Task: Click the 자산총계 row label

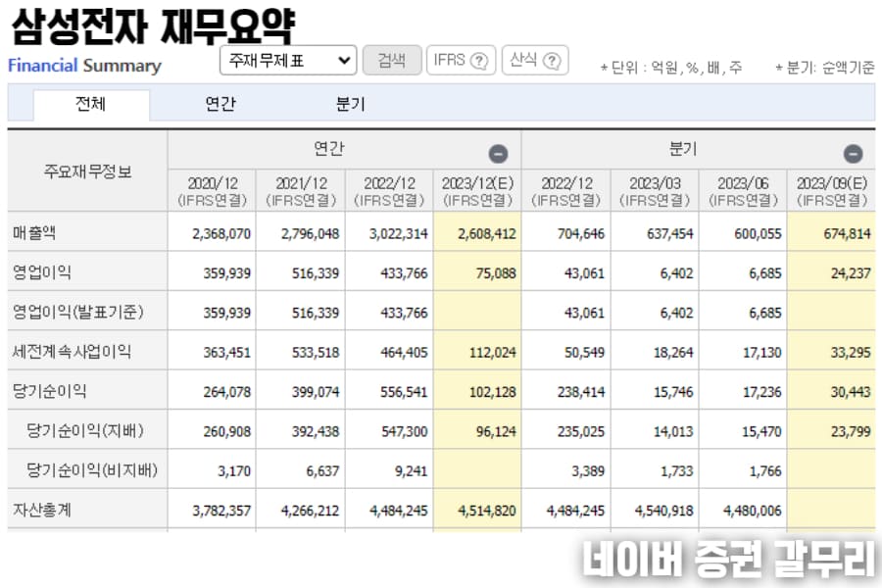Action: tap(42, 510)
